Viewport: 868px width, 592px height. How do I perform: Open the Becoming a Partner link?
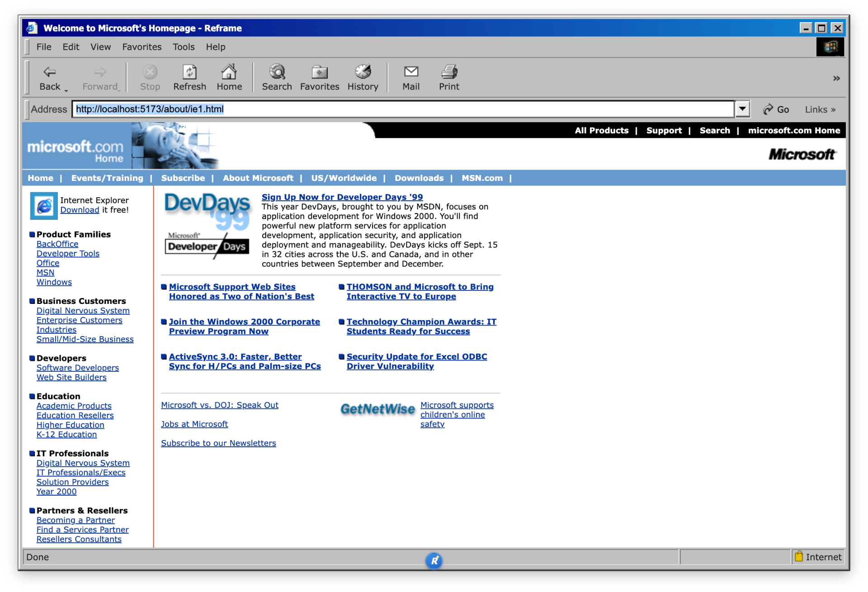click(75, 521)
